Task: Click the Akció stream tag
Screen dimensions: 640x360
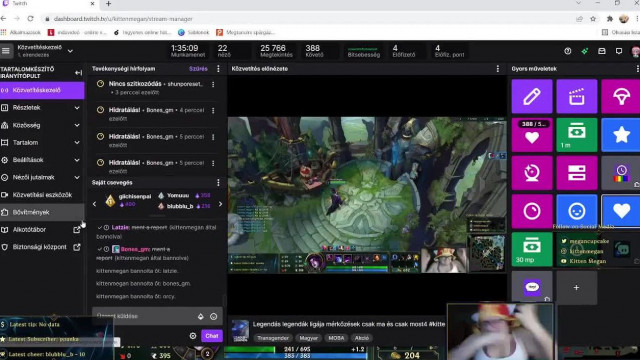Action: (x=362, y=338)
